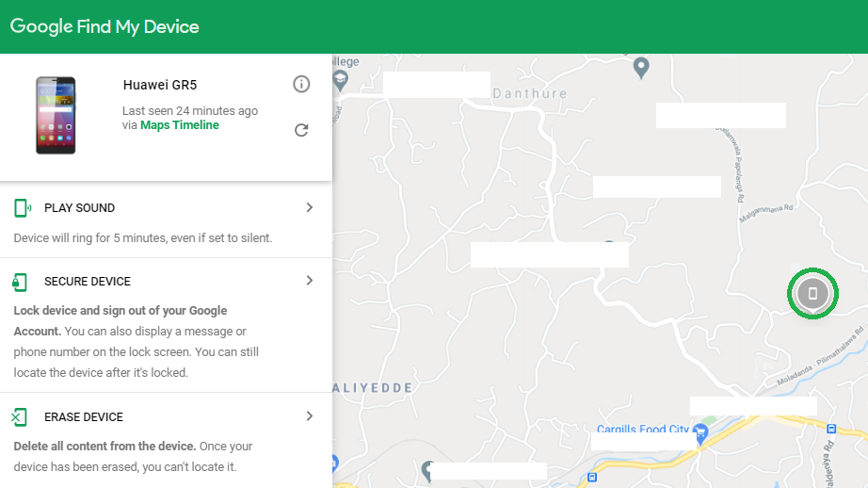This screenshot has height=488, width=868.
Task: Click the ERASE DEVICE label
Action: point(84,417)
